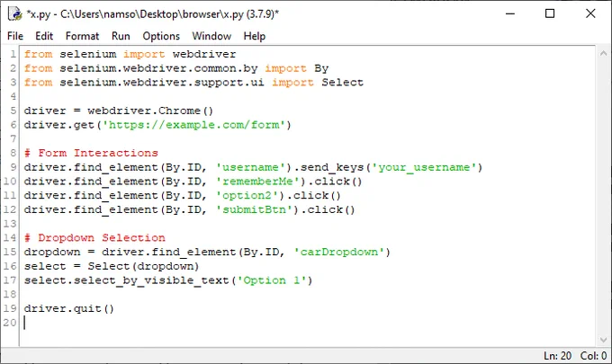Click 'Select(dropdown)' on line 16
612x364 pixels.
pos(143,267)
